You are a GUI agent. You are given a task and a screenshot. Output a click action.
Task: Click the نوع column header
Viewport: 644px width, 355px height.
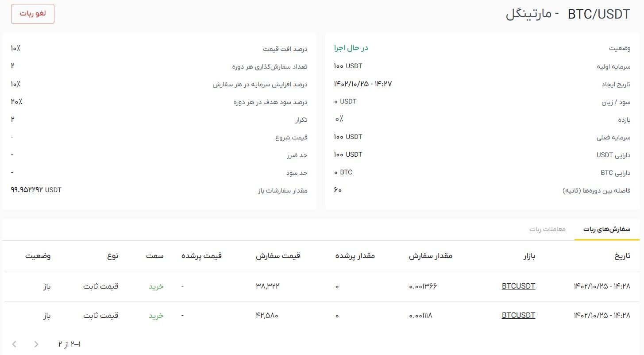[x=113, y=256]
